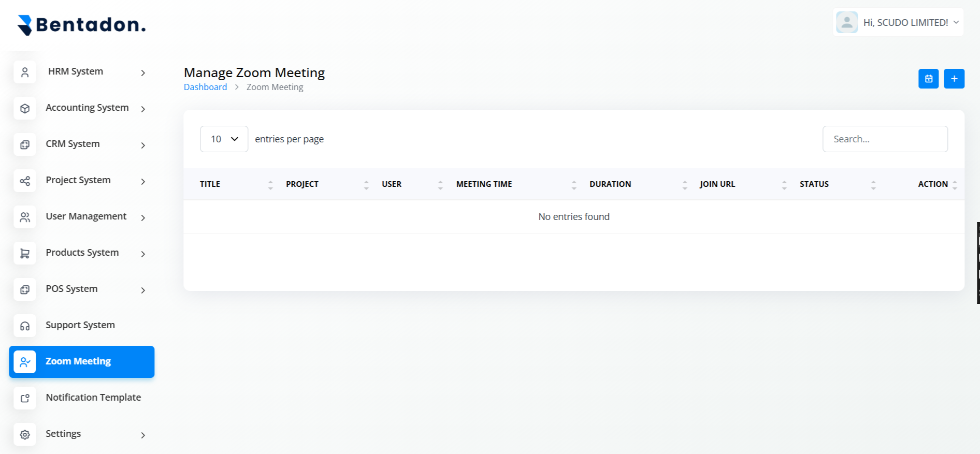This screenshot has height=454, width=980.
Task: Select Zoom Meeting menu item
Action: pyautogui.click(x=82, y=362)
